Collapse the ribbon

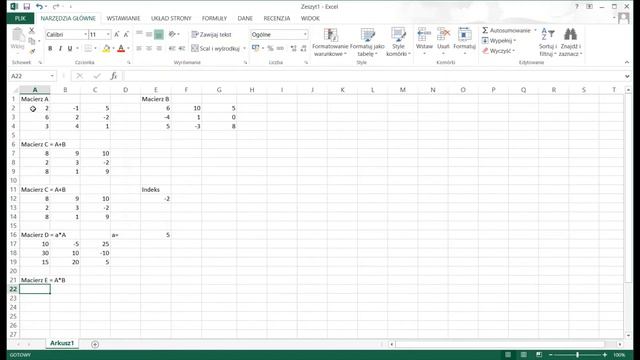[x=627, y=62]
